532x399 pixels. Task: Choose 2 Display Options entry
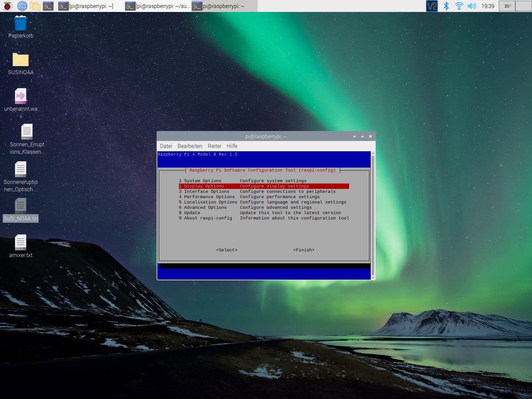click(264, 186)
